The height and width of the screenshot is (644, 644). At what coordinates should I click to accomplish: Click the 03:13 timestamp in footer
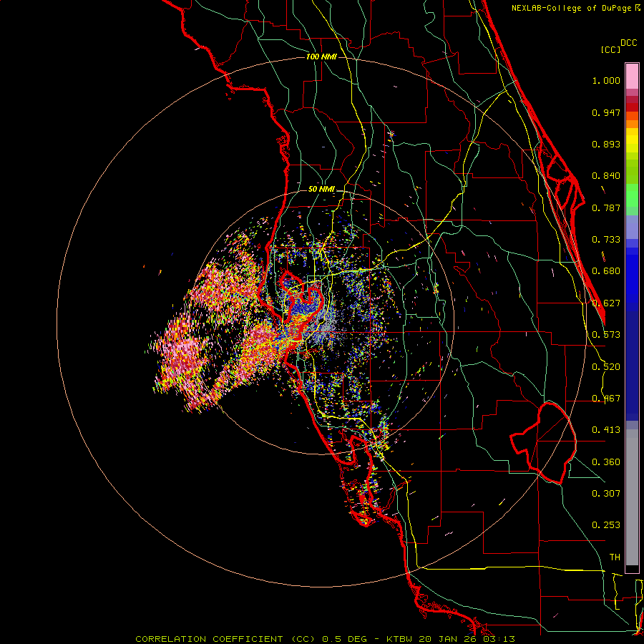coord(499,639)
